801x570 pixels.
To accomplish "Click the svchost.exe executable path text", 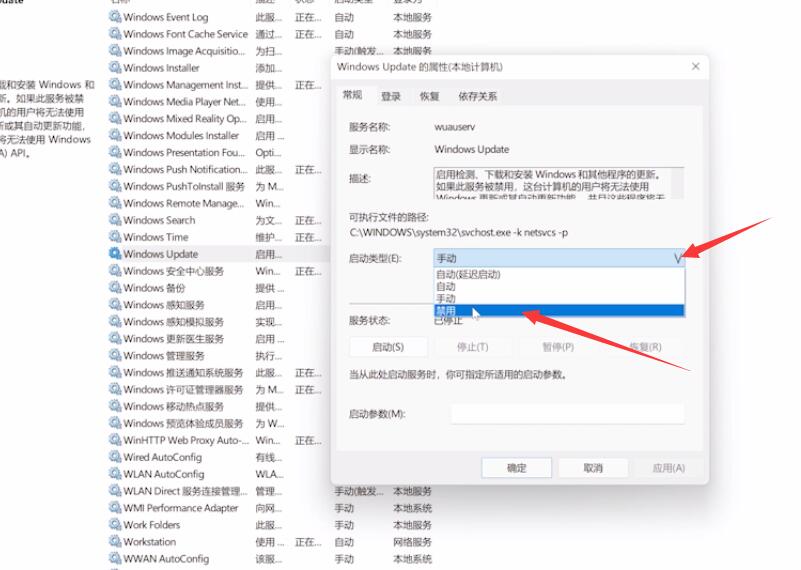I will pos(459,232).
